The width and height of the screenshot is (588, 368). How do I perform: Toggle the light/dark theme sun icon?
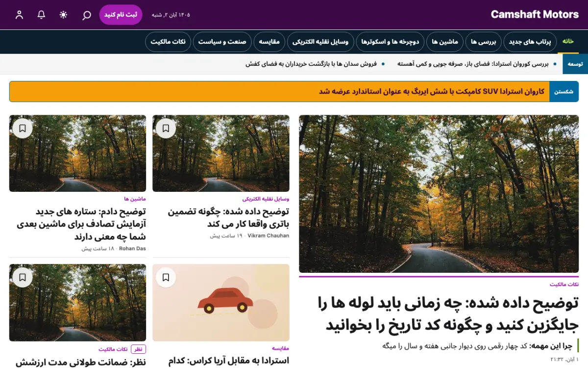click(x=63, y=15)
